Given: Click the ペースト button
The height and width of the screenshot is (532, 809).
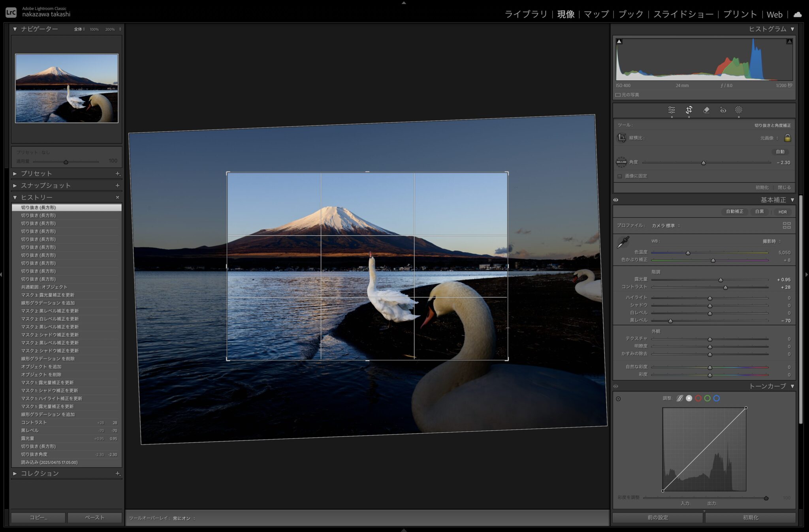Looking at the screenshot, I should [x=94, y=517].
